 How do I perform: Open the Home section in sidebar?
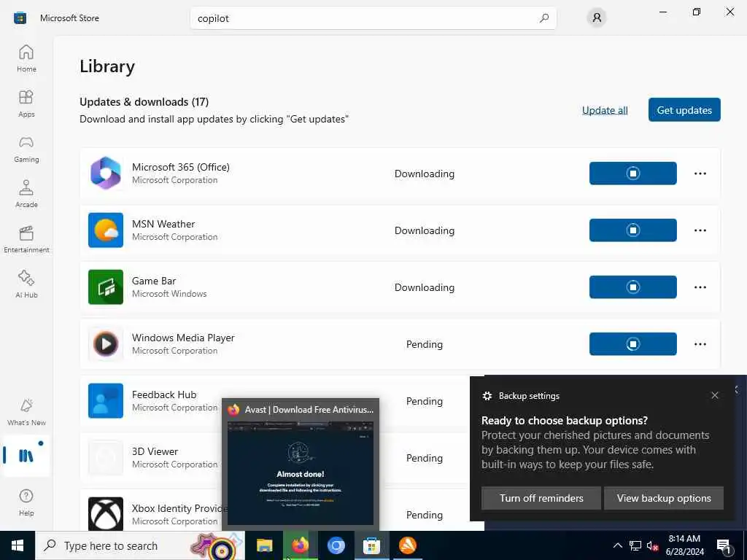pyautogui.click(x=26, y=58)
